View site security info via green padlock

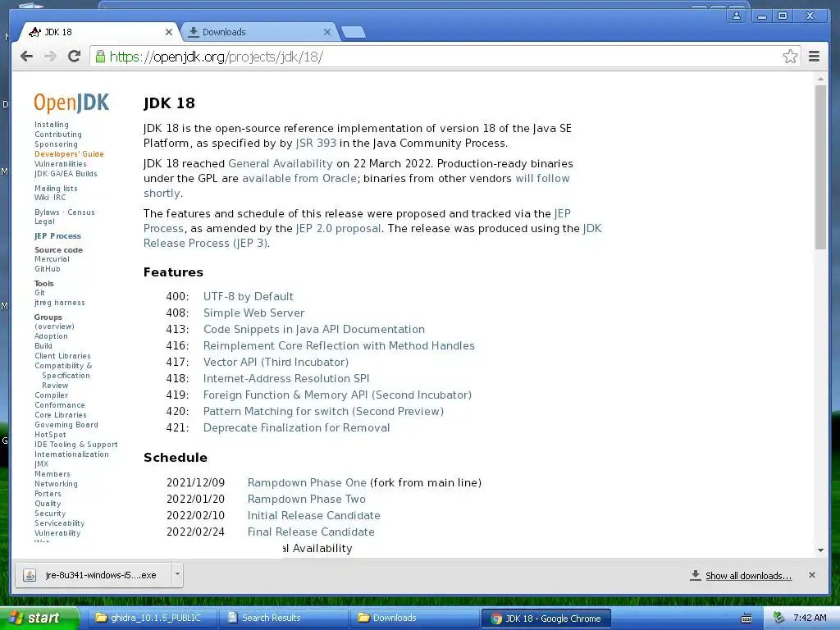pos(100,57)
